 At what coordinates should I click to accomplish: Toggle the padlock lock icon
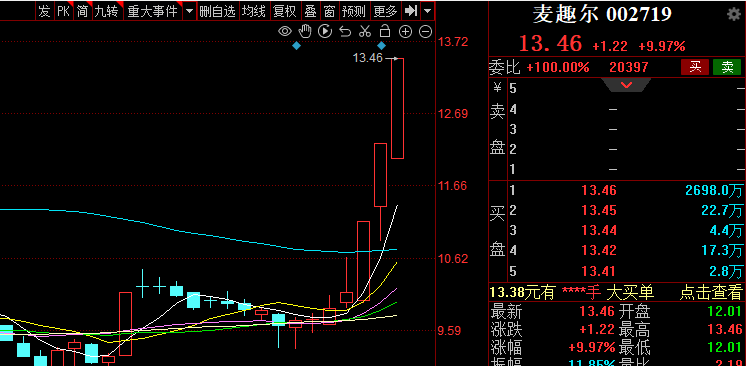pyautogui.click(x=384, y=31)
